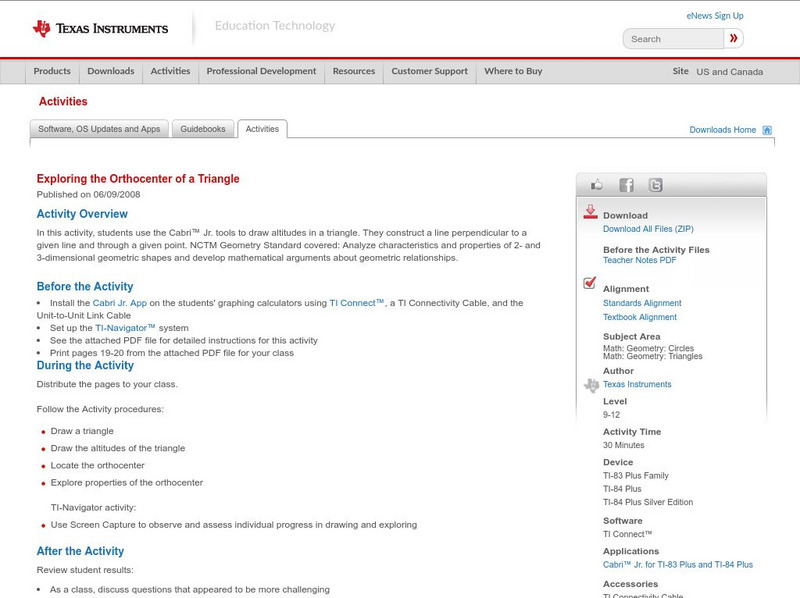Switch to Software, OS Updates and Apps tab

coord(99,129)
